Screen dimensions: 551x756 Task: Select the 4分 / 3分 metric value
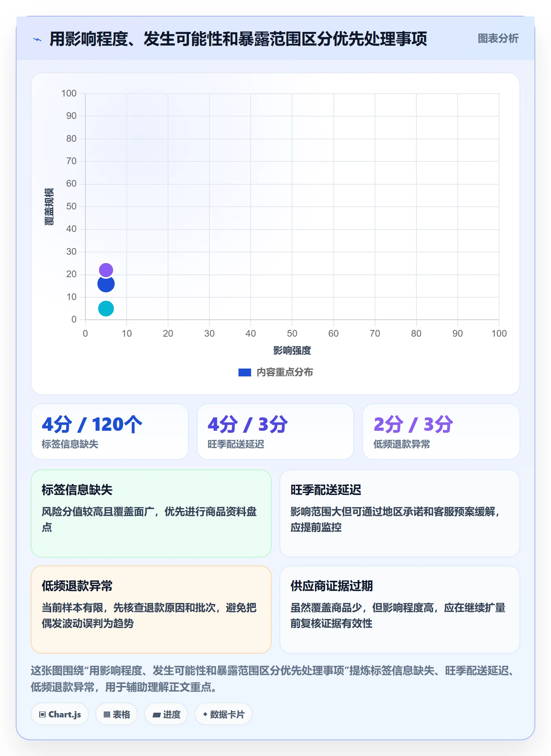(x=248, y=424)
